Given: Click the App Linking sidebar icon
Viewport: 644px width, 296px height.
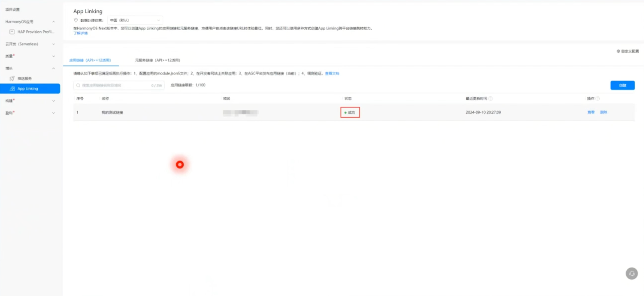Looking at the screenshot, I should (x=12, y=89).
